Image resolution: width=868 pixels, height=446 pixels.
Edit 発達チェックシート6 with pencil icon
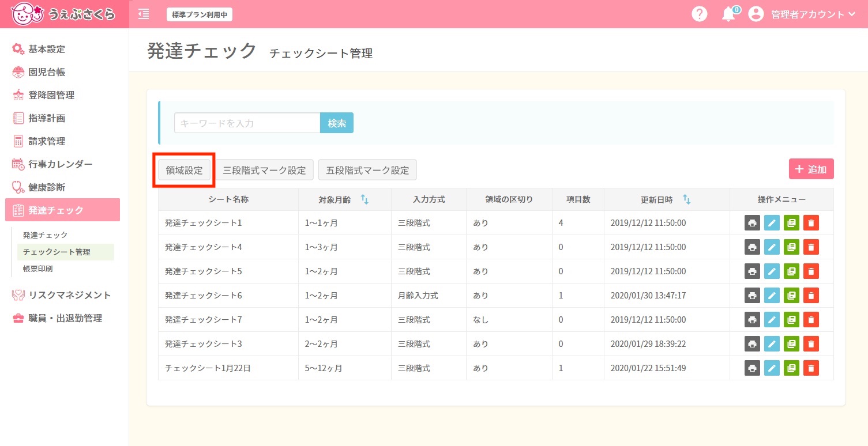[x=772, y=296]
